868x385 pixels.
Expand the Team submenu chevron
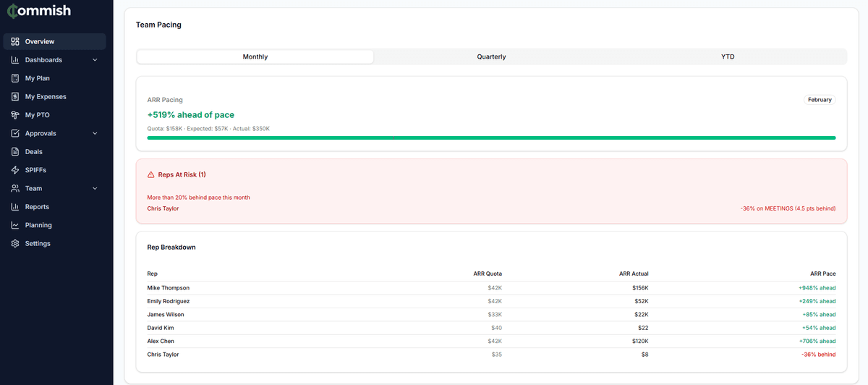tap(95, 188)
